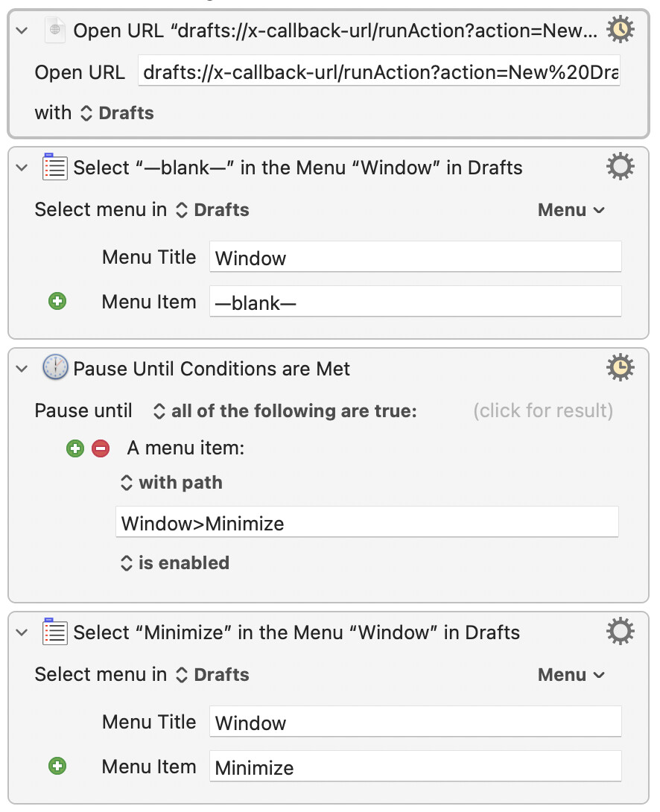Click the Window>Minimize path field
The height and width of the screenshot is (812, 660).
click(x=367, y=523)
